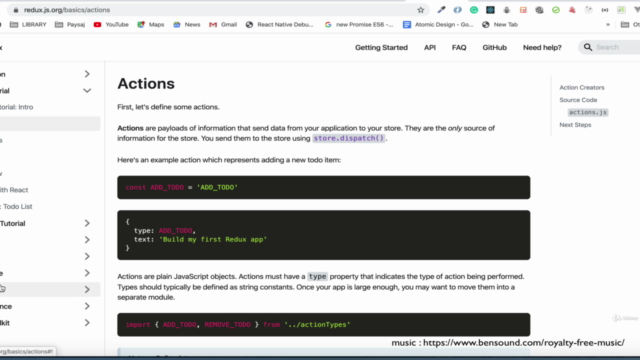640x360 pixels.
Task: Expand the unlabeled chevron two rows below Tutorial
Action: tap(87, 256)
